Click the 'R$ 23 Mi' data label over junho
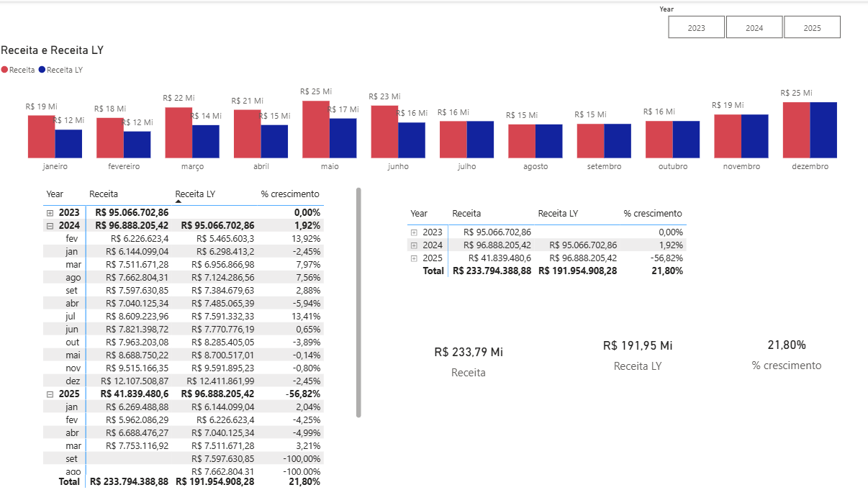This screenshot has width=868, height=490. 385,96
